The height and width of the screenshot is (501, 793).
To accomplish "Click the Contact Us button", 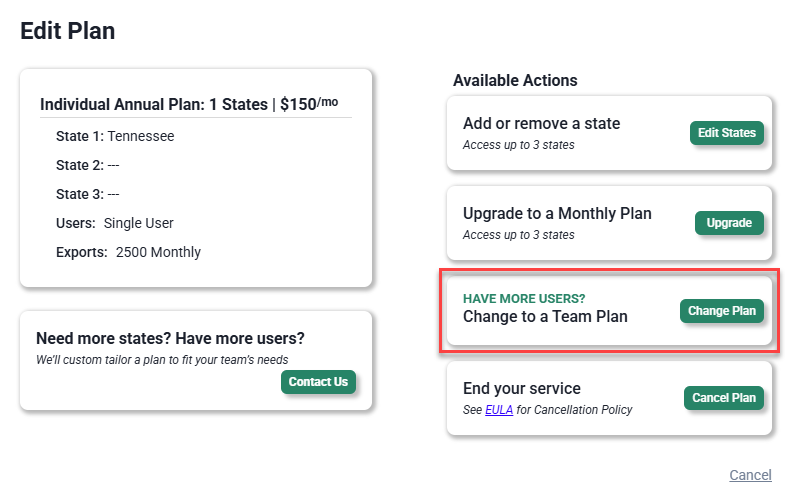I will coord(318,382).
